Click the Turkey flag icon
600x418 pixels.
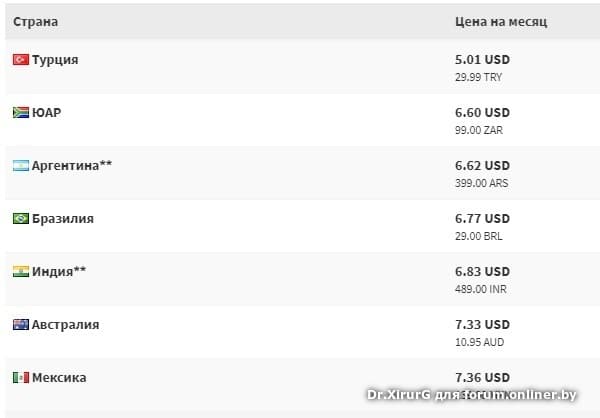click(21, 59)
